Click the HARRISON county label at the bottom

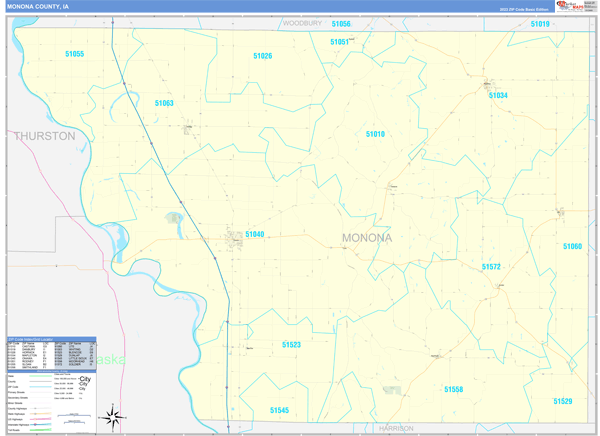(x=396, y=428)
